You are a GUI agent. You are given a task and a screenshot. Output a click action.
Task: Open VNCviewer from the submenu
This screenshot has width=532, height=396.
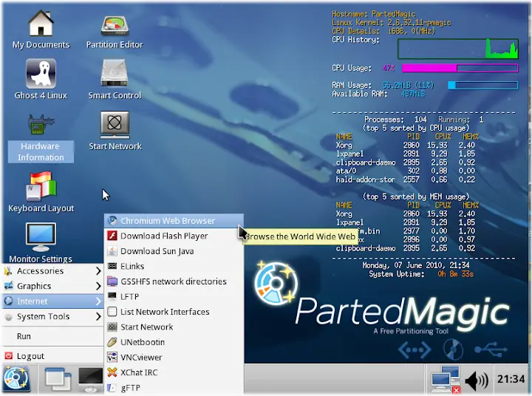[174, 358]
